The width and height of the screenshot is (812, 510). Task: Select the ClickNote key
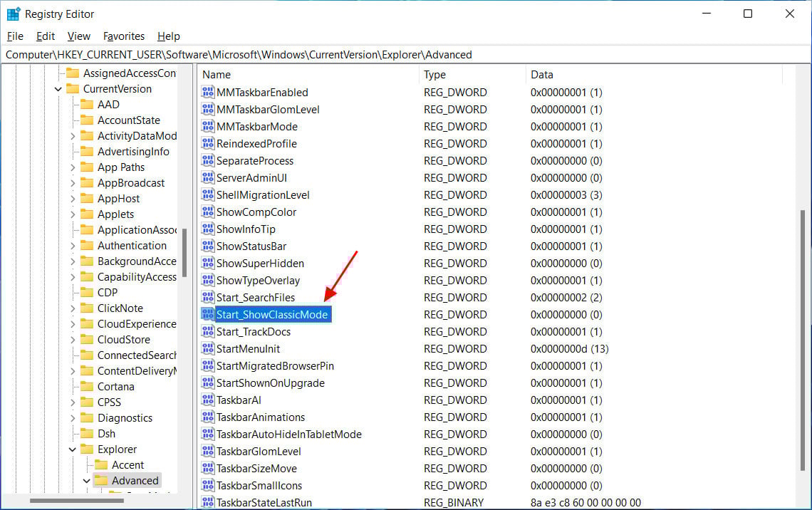point(120,308)
